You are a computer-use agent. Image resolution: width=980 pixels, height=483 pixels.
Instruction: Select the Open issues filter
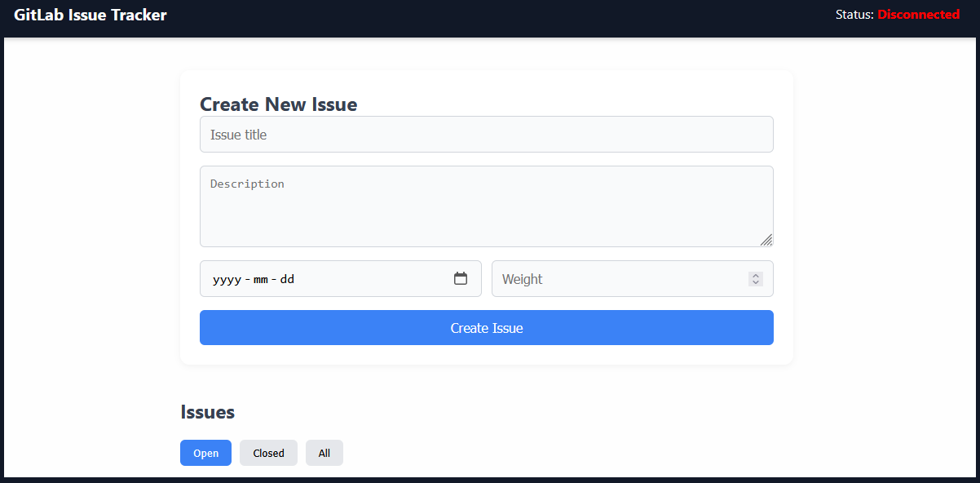pos(205,453)
